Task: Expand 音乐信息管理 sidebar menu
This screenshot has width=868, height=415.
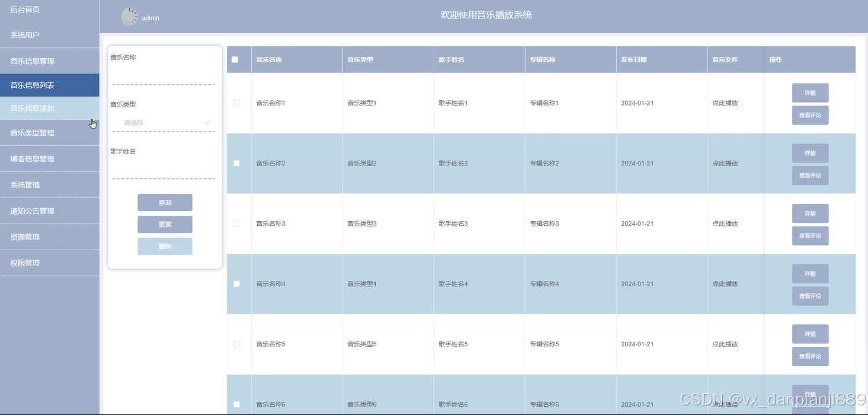Action: [x=50, y=61]
